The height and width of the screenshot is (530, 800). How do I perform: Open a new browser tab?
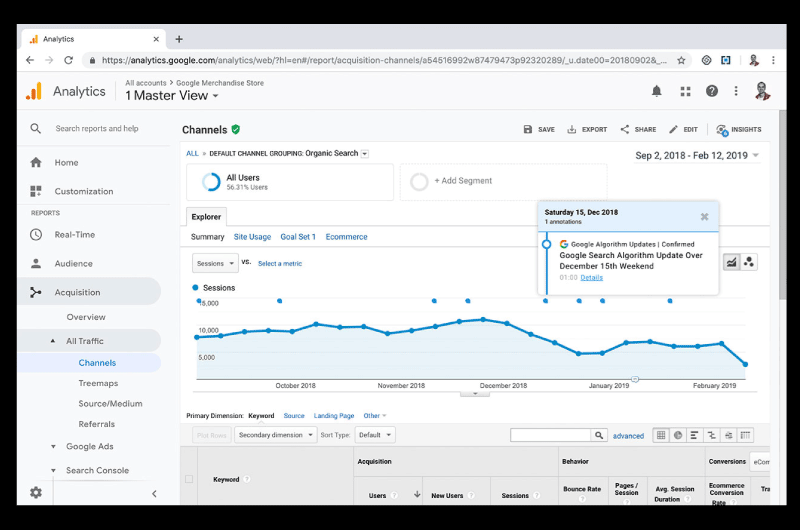(179, 39)
